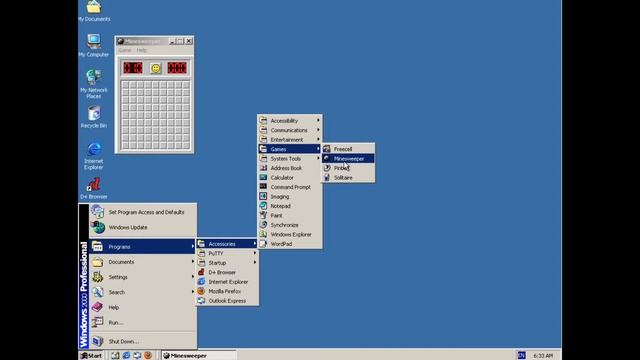Expand the PuTTY folder in Programs
Viewport: 640px width, 360px height.
coord(227,253)
